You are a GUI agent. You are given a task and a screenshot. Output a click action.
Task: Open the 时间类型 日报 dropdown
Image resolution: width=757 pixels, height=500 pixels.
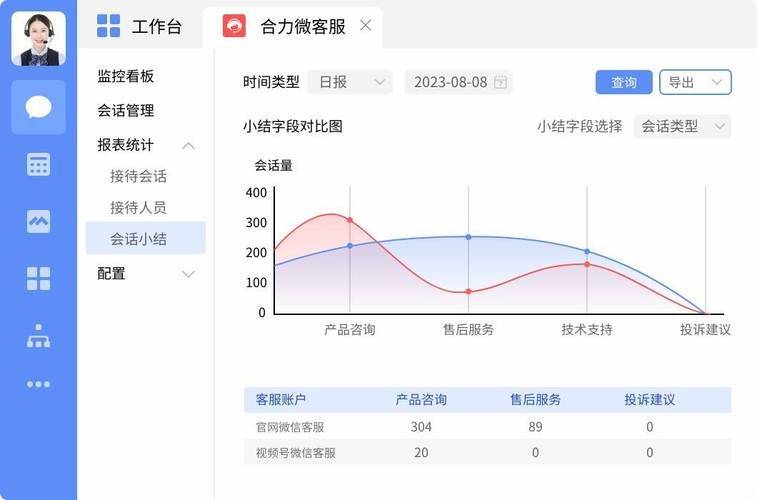(x=350, y=83)
